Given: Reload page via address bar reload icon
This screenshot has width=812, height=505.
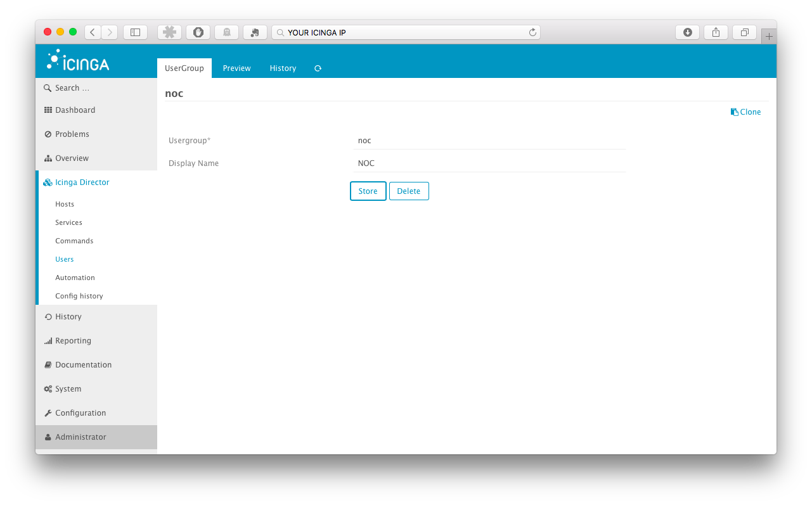Looking at the screenshot, I should click(x=532, y=32).
